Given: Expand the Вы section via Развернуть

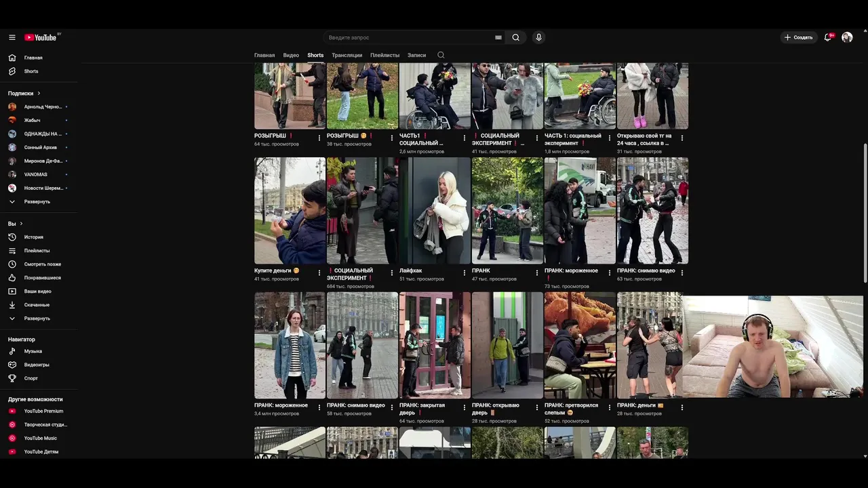Looking at the screenshot, I should pos(39,319).
